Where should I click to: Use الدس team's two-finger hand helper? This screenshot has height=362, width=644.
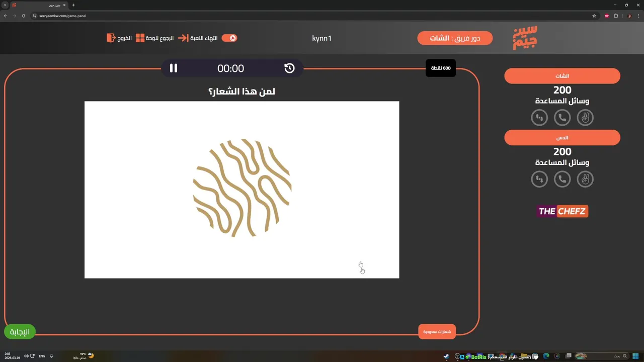pyautogui.click(x=585, y=179)
